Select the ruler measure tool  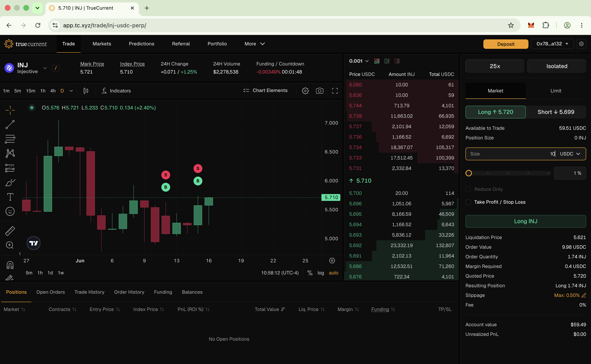10,231
